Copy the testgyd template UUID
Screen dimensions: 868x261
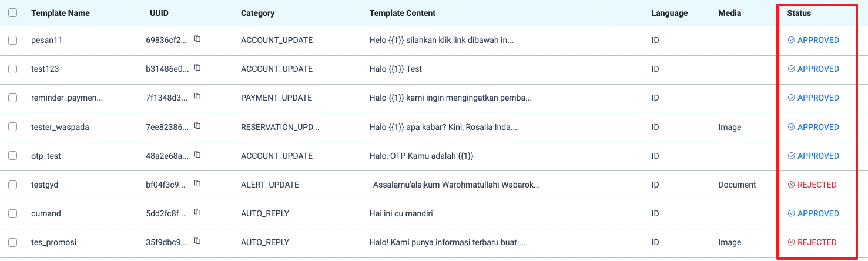pyautogui.click(x=197, y=183)
